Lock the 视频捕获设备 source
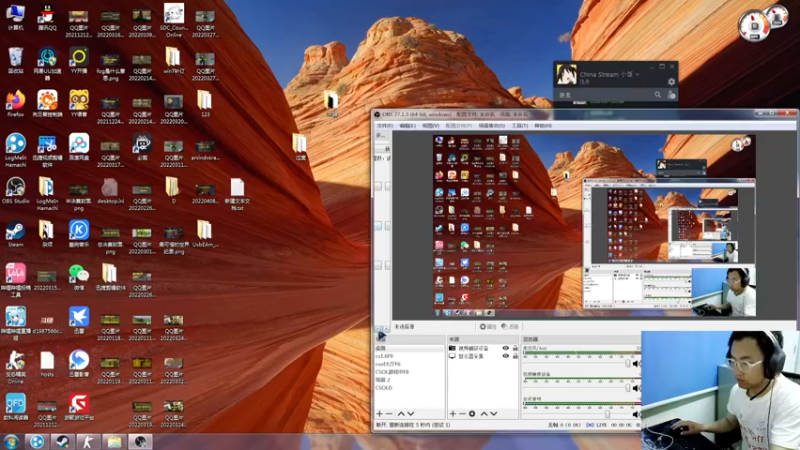 click(x=515, y=348)
